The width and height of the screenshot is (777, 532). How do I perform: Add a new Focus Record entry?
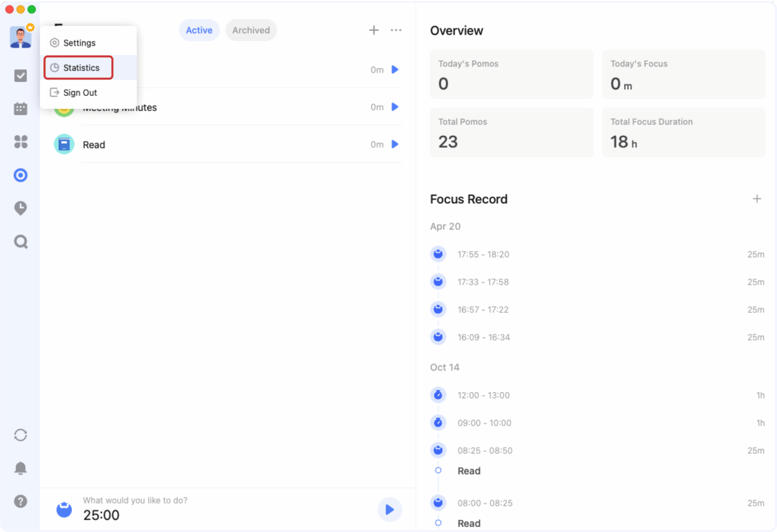[756, 199]
